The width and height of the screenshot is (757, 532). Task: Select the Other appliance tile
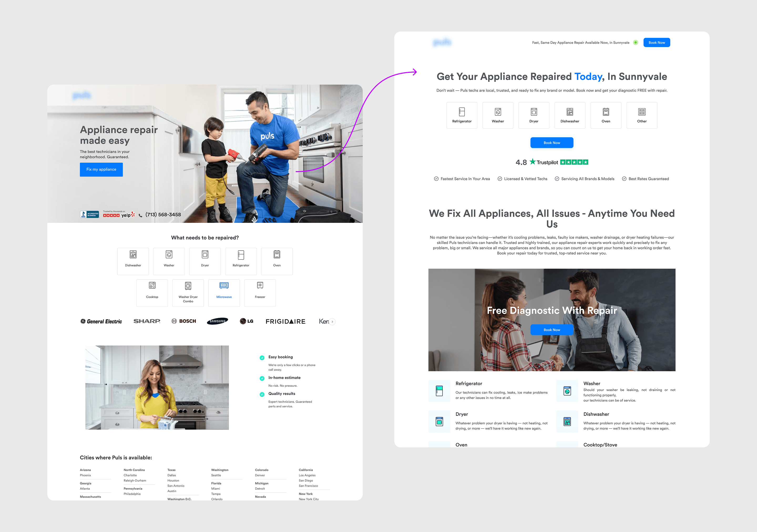pyautogui.click(x=641, y=115)
